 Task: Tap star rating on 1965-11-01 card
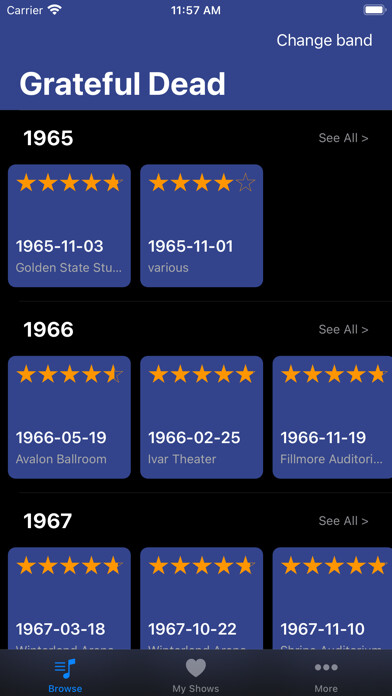(x=202, y=182)
